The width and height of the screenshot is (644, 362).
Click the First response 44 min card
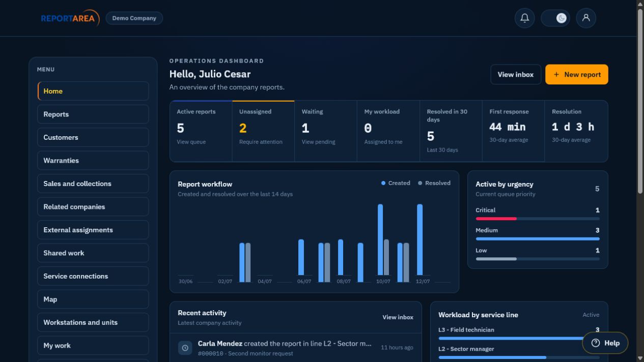point(513,131)
